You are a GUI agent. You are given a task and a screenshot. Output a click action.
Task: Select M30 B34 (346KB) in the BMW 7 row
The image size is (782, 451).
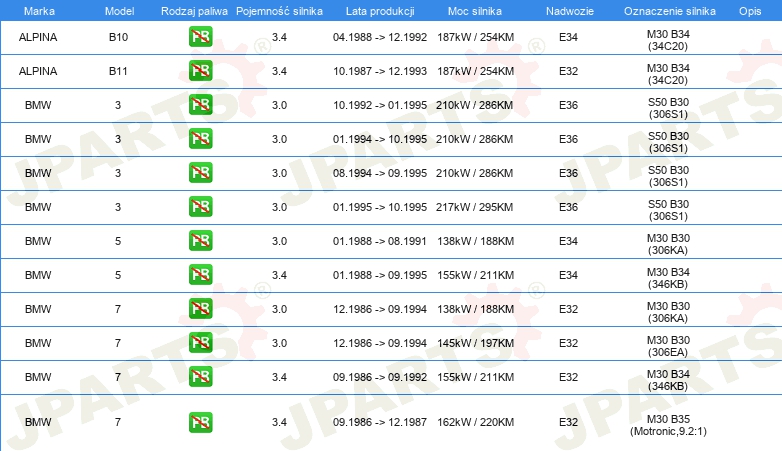point(668,380)
